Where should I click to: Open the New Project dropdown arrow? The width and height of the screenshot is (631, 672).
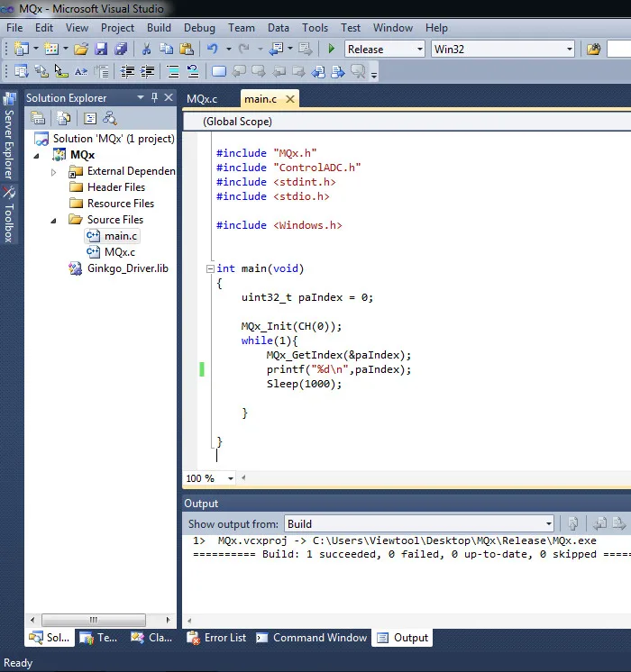(35, 49)
